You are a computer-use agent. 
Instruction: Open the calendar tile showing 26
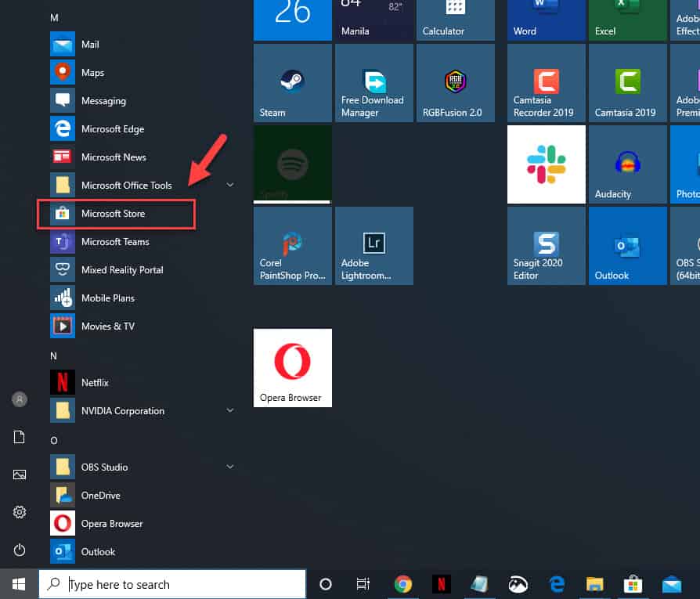point(292,20)
